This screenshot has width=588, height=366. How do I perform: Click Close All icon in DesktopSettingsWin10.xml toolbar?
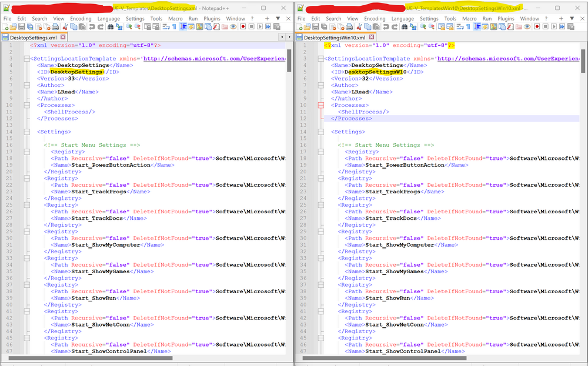pyautogui.click(x=341, y=26)
